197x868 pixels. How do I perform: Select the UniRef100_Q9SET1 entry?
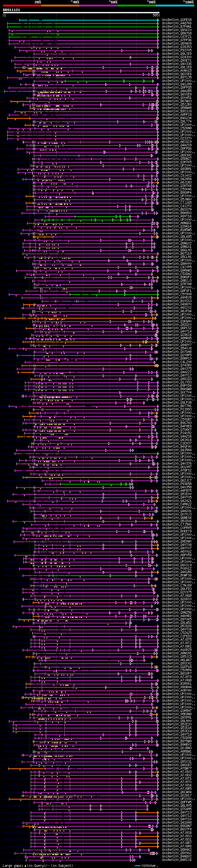pos(177,60)
